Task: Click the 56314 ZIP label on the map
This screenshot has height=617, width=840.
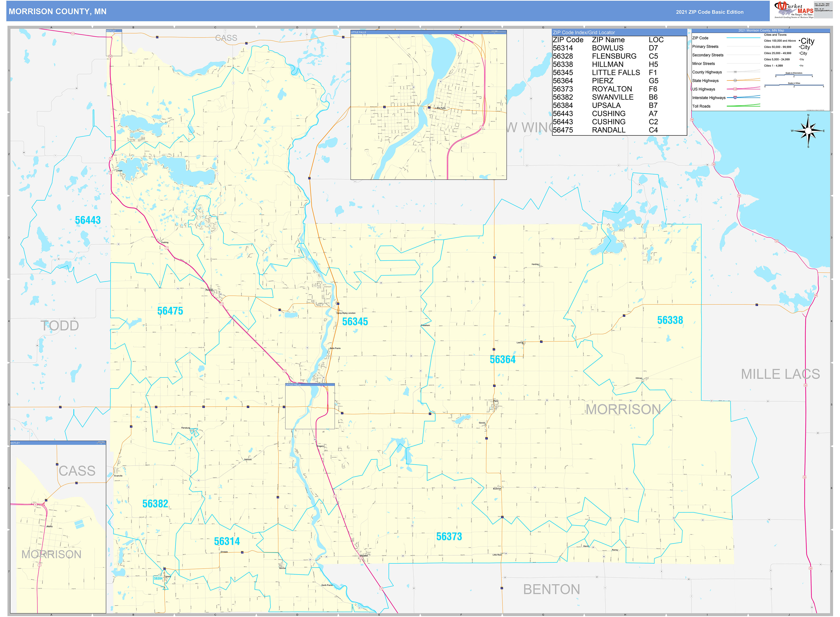Action: 227,542
